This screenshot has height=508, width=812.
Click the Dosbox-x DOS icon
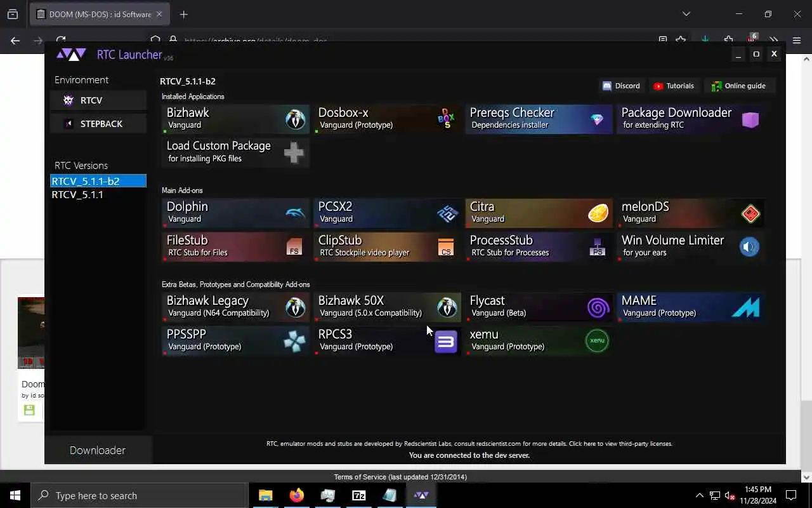coord(447,119)
